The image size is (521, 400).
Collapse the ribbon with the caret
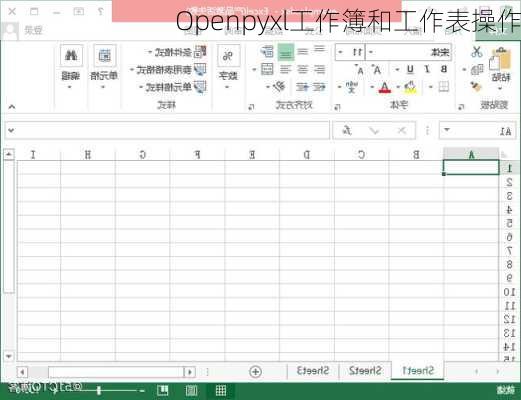click(12, 107)
